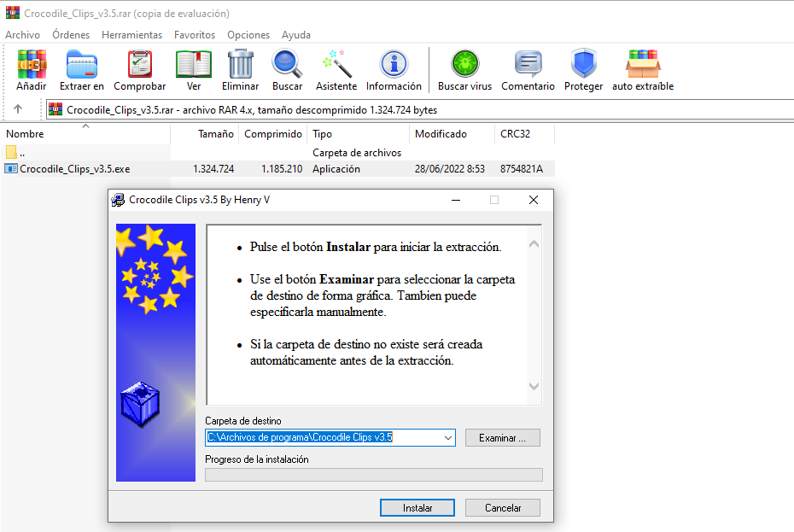Image resolution: width=794 pixels, height=532 pixels.
Task: Select the Extraer en tool
Action: point(81,68)
